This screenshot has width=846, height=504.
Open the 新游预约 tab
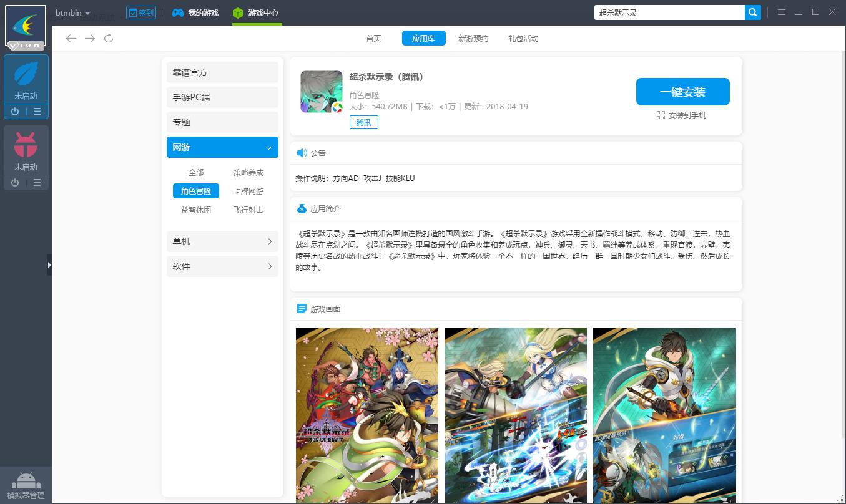pyautogui.click(x=473, y=39)
